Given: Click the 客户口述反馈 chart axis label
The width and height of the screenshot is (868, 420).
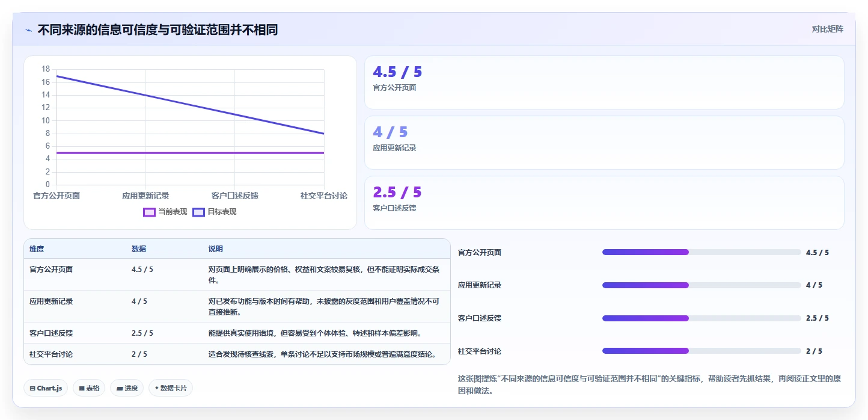Looking at the screenshot, I should (235, 196).
